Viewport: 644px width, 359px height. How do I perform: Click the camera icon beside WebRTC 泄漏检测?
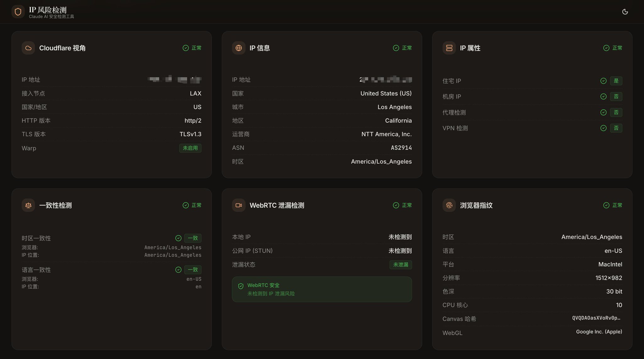tap(239, 205)
